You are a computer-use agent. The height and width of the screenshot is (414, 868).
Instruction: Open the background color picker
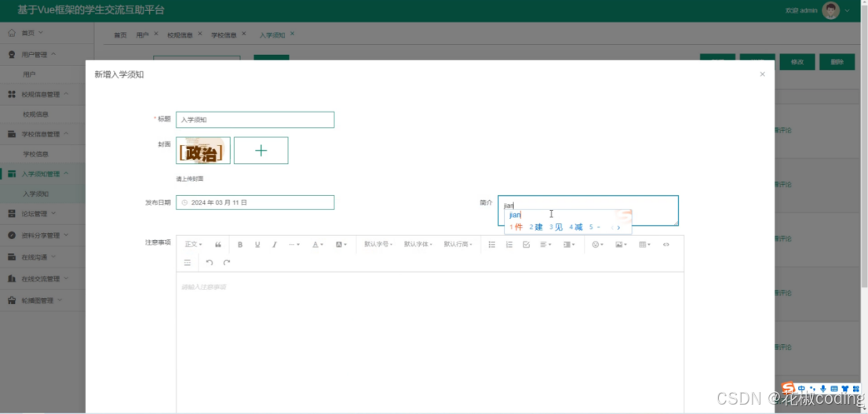341,245
